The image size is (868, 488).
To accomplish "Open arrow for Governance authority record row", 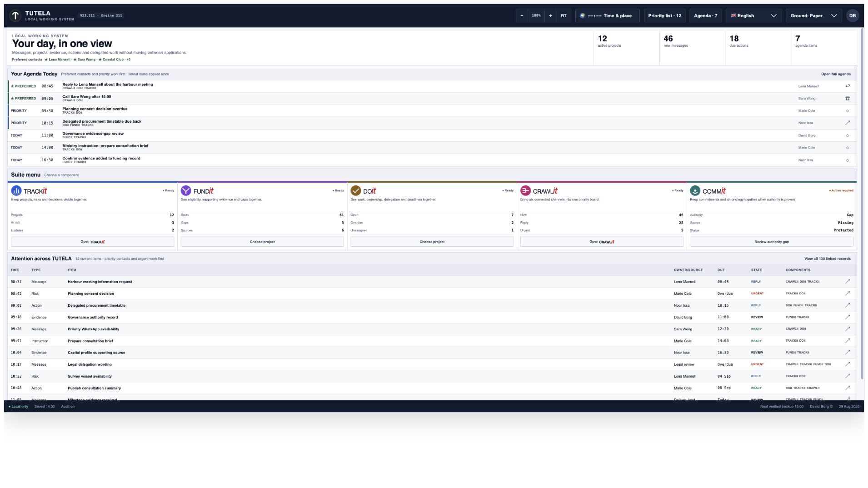I will click(847, 317).
